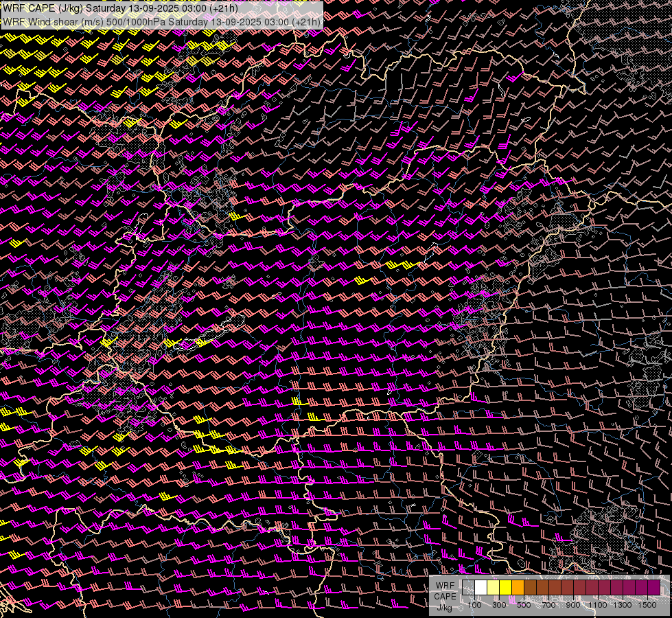Click the orange CAPE legend swatch

[x=518, y=587]
